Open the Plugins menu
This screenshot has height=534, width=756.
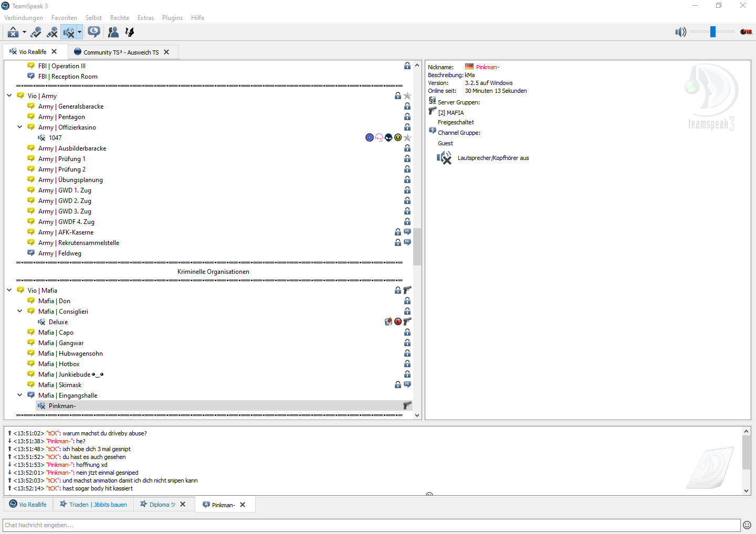[x=172, y=18]
